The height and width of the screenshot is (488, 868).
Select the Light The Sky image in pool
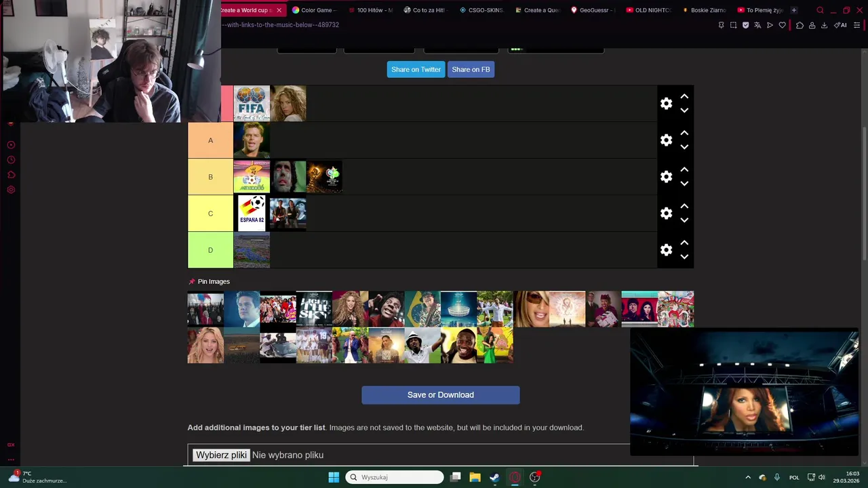[x=314, y=309]
